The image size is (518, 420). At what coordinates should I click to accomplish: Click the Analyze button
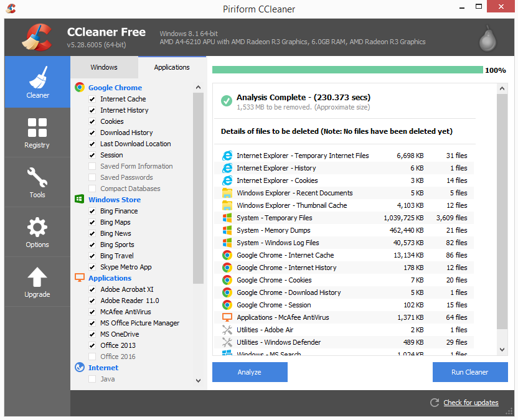pos(250,372)
